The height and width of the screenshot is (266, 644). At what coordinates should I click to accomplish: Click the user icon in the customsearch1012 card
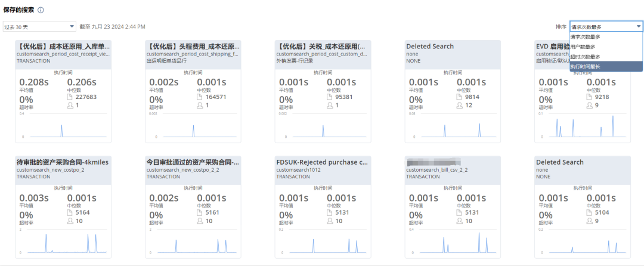point(330,221)
